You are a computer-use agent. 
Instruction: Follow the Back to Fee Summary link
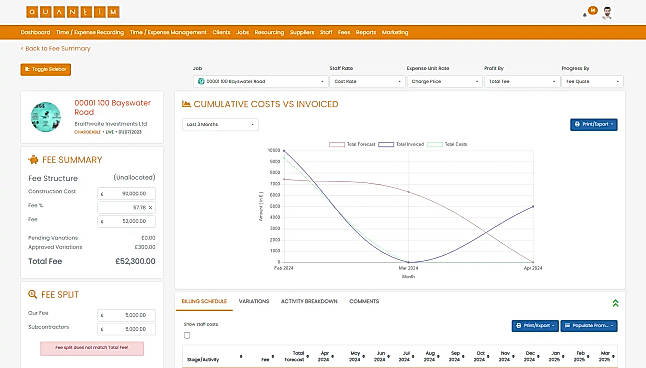click(56, 49)
